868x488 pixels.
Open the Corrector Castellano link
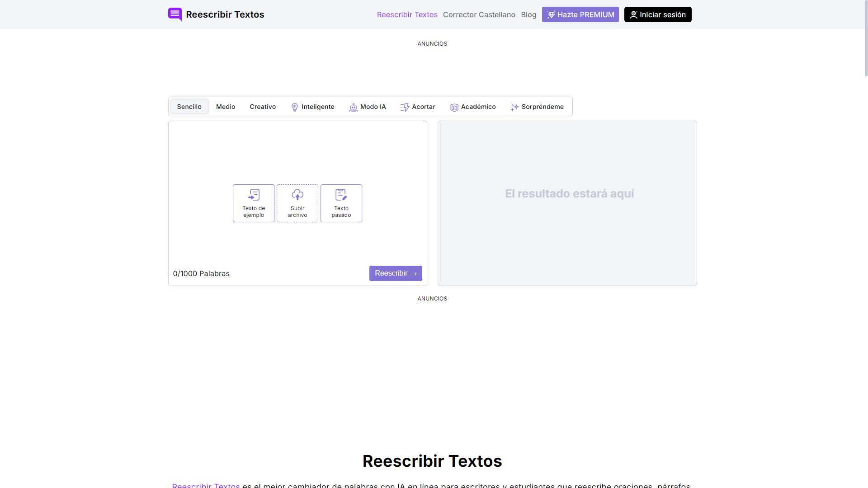[x=479, y=14]
